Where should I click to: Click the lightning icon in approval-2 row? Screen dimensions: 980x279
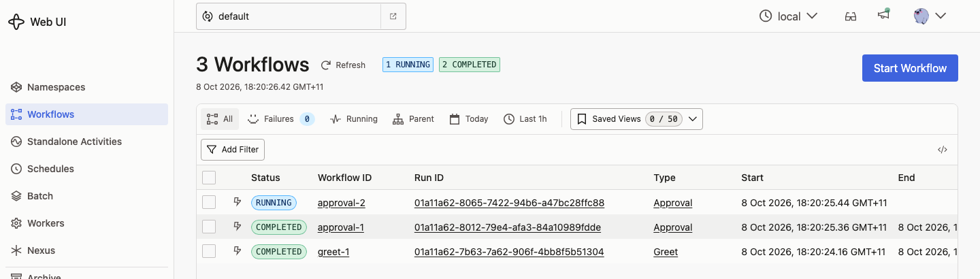(238, 201)
